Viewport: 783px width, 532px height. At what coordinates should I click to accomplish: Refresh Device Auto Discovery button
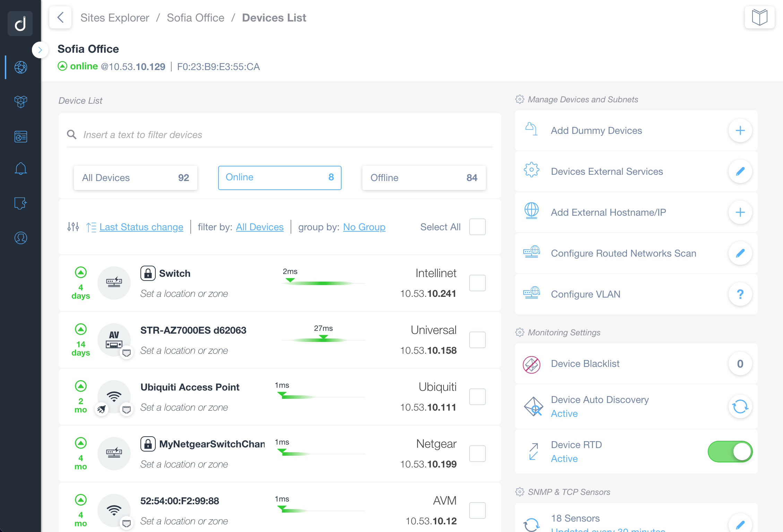tap(740, 406)
